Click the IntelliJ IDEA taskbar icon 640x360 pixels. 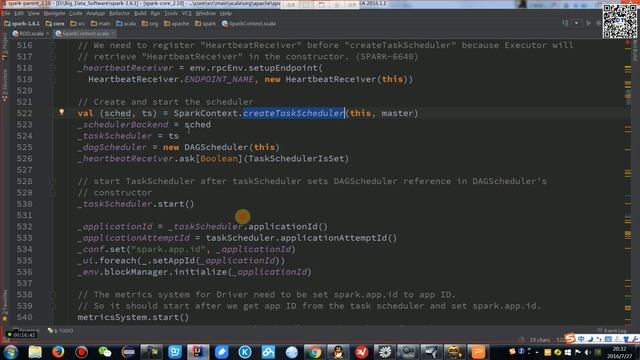pos(198,352)
